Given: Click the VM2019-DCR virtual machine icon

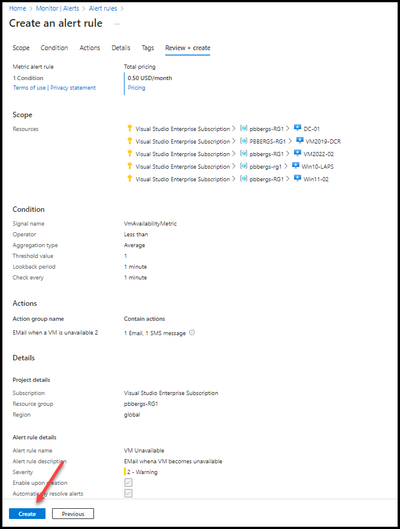Looking at the screenshot, I should (x=299, y=140).
